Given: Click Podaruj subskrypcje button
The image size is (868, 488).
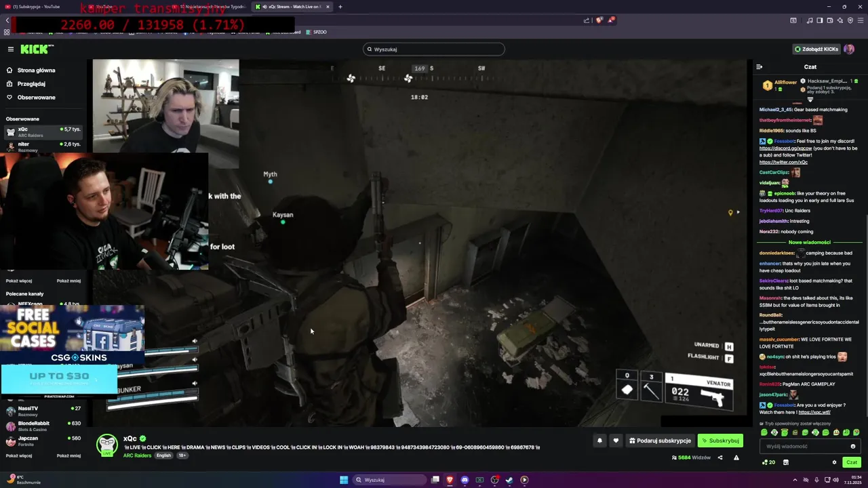Looking at the screenshot, I should (660, 441).
